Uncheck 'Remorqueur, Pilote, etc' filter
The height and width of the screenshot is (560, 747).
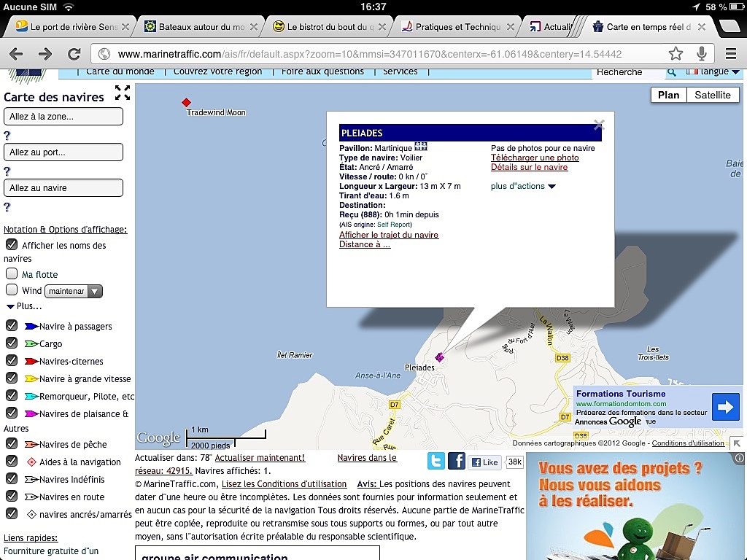tap(12, 395)
